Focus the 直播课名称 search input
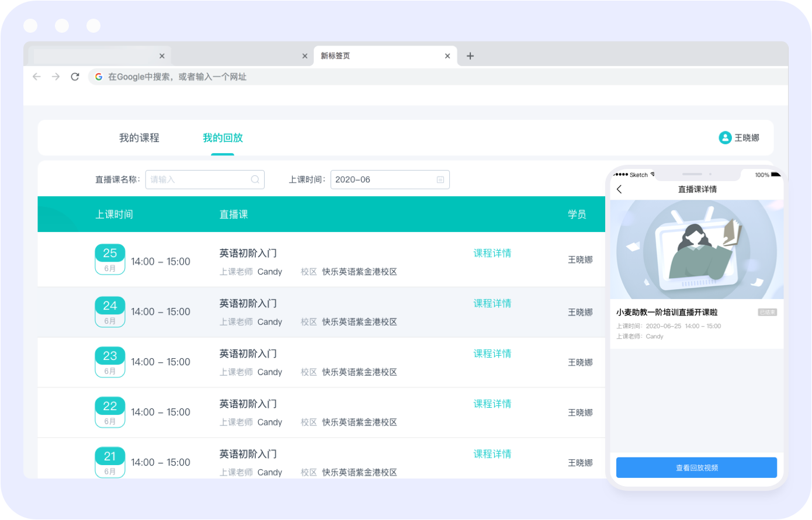 [x=205, y=179]
